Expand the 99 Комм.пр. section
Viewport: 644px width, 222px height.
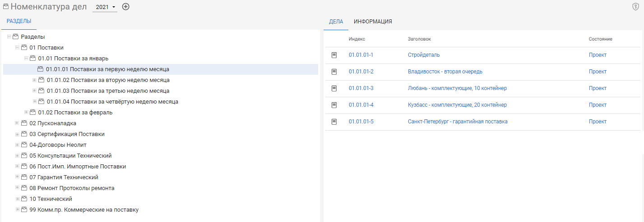point(17,210)
